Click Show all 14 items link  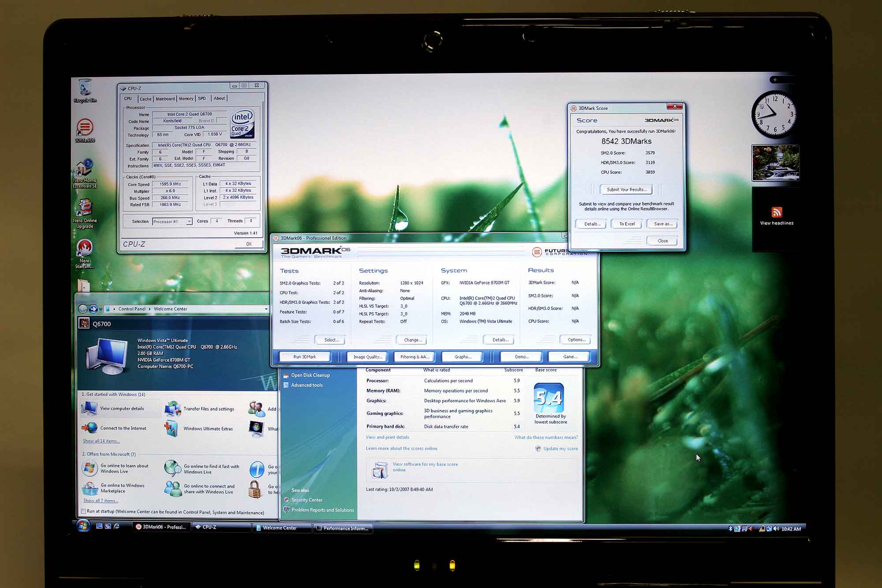[101, 441]
